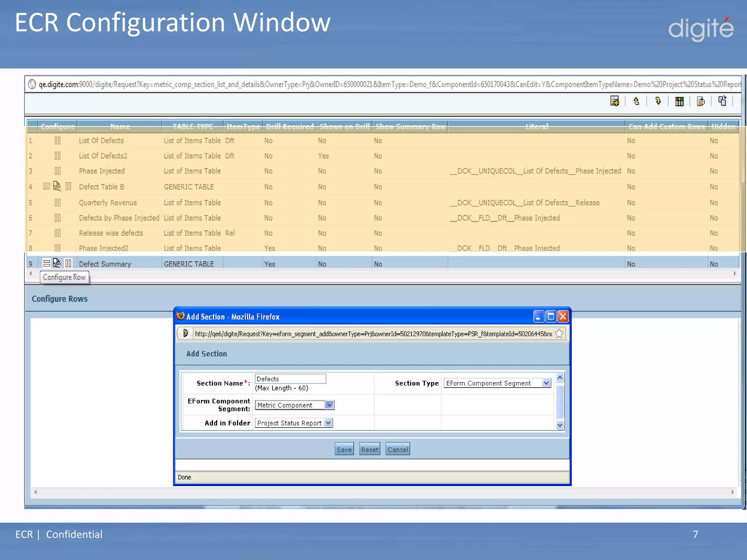Click scroll down arrow in Add Section form

point(560,425)
